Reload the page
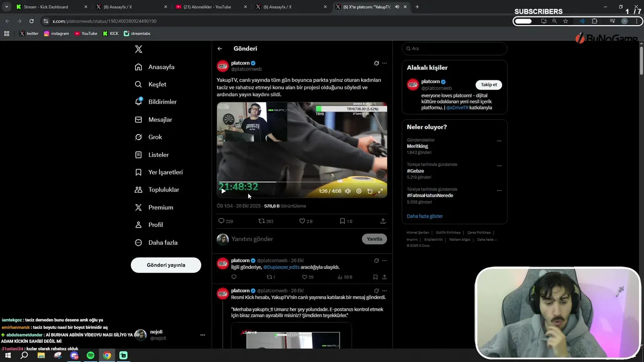The image size is (644, 362). click(31, 21)
